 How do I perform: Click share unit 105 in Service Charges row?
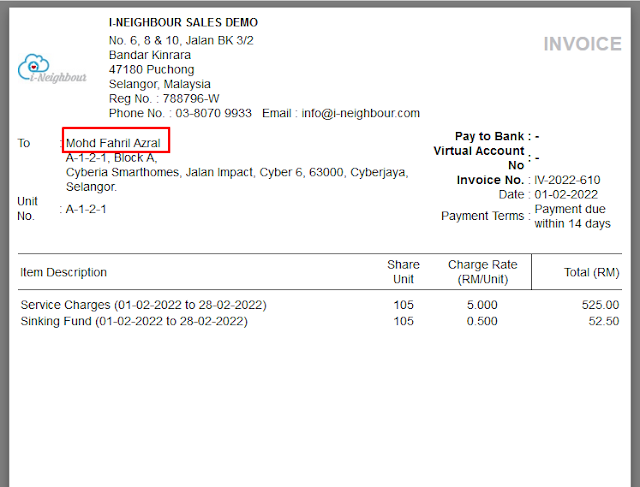(404, 305)
